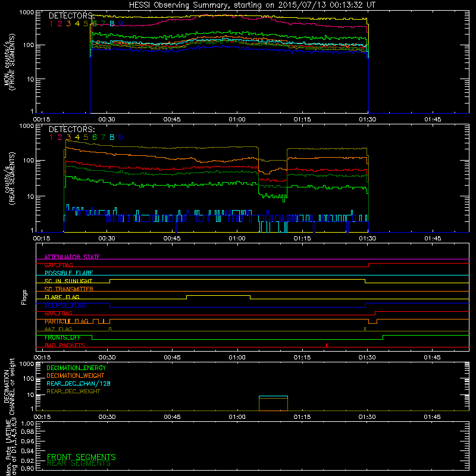476x476 pixels.
Task: Click the REAR_DEC_CHAN/128 legend entry
Action: 79,384
